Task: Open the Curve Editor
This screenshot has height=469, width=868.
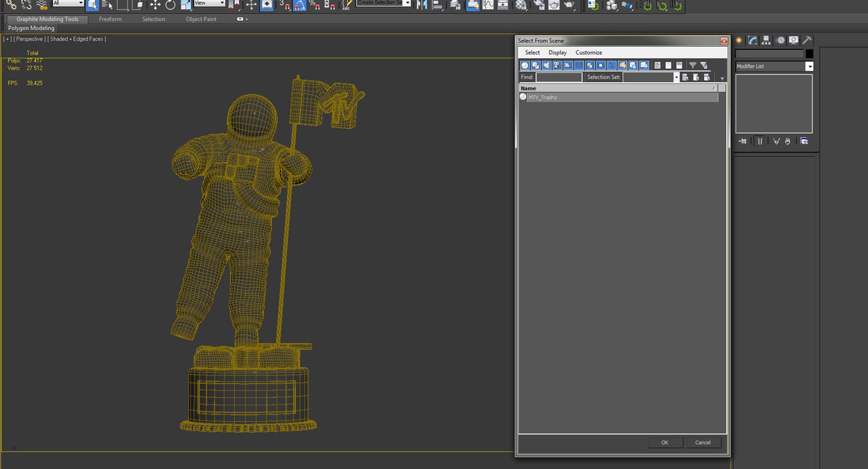Action: 488,5
